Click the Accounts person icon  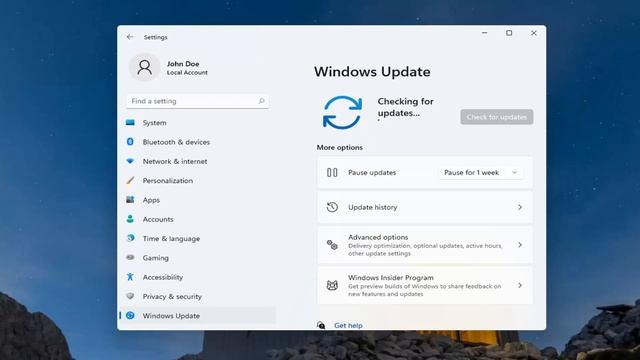click(x=130, y=219)
